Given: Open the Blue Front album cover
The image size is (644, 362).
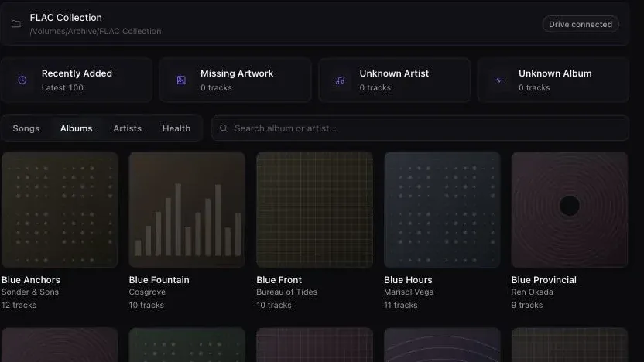Looking at the screenshot, I should tap(314, 210).
